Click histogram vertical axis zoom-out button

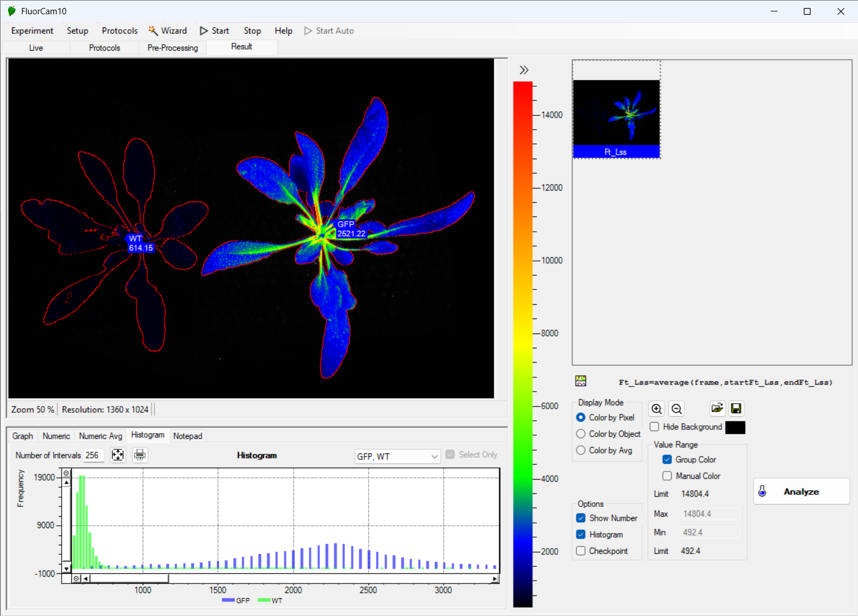66,473
